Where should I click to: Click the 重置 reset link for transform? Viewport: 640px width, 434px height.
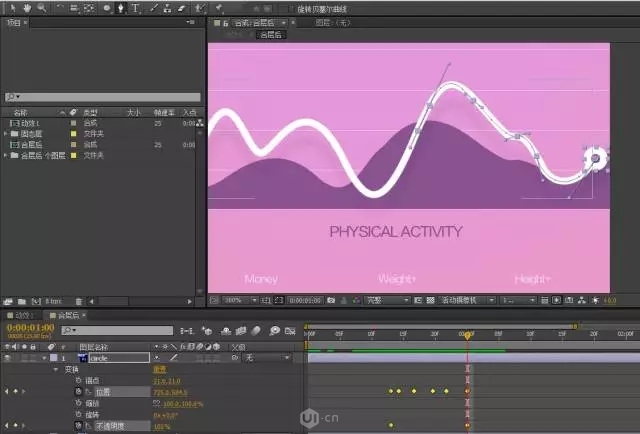159,369
